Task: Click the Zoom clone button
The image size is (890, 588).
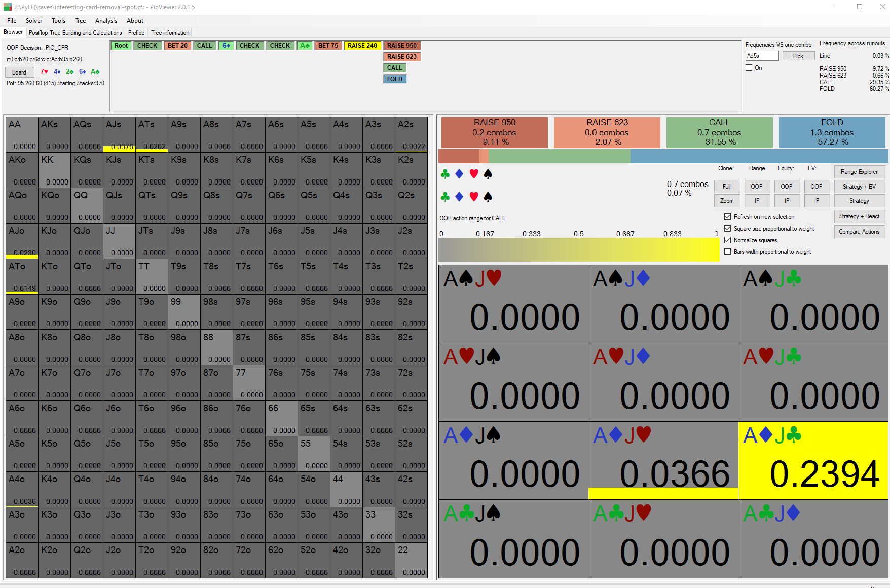Action: point(727,201)
